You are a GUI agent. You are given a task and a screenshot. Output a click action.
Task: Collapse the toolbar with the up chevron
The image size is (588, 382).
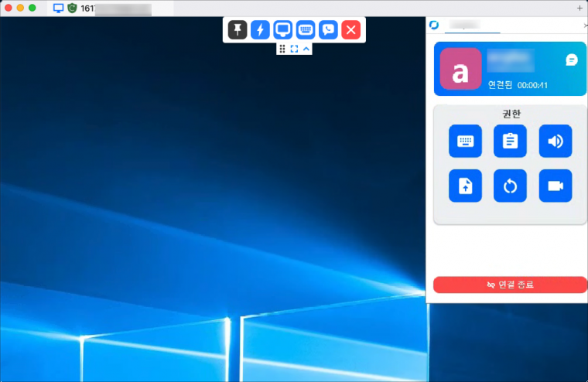point(306,49)
